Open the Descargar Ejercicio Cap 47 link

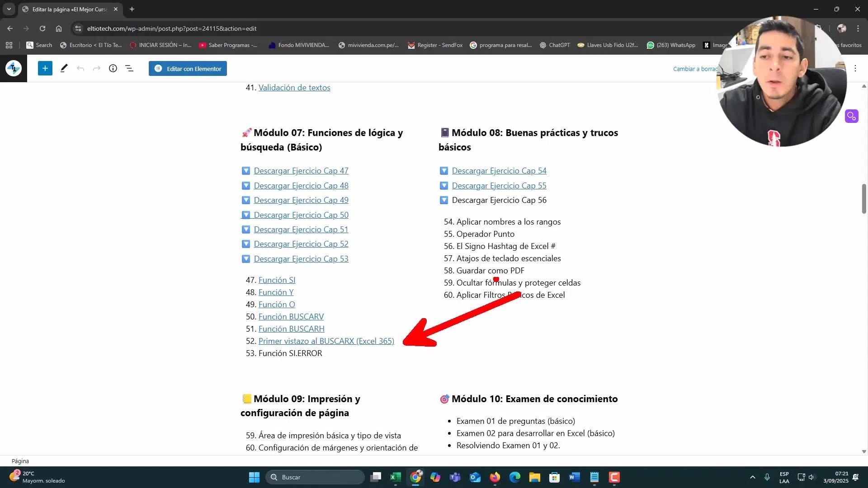(301, 171)
